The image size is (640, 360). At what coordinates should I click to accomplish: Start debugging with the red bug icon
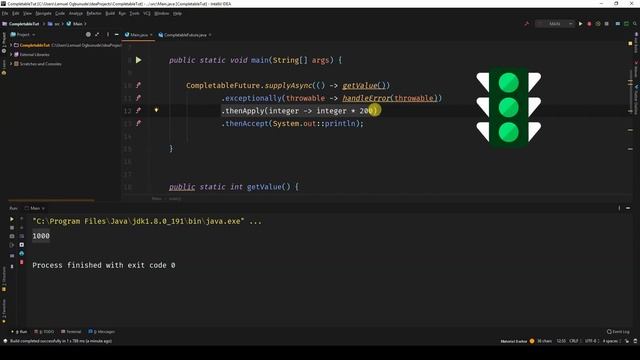click(x=589, y=24)
